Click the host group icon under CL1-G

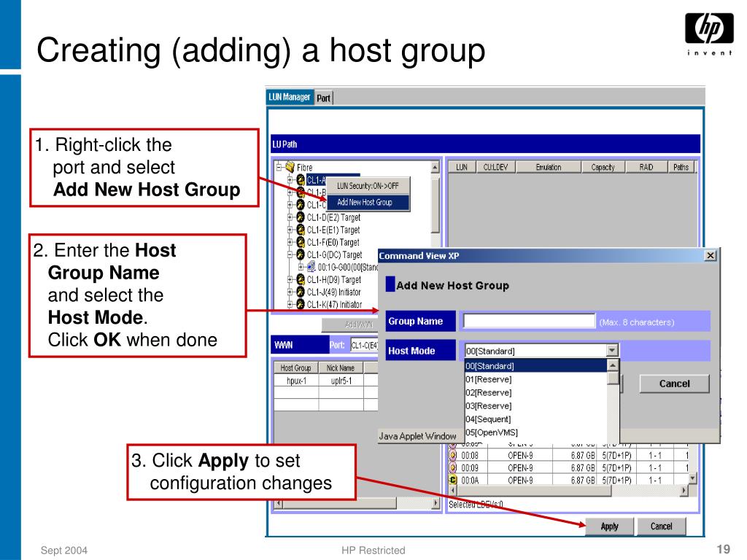click(311, 266)
